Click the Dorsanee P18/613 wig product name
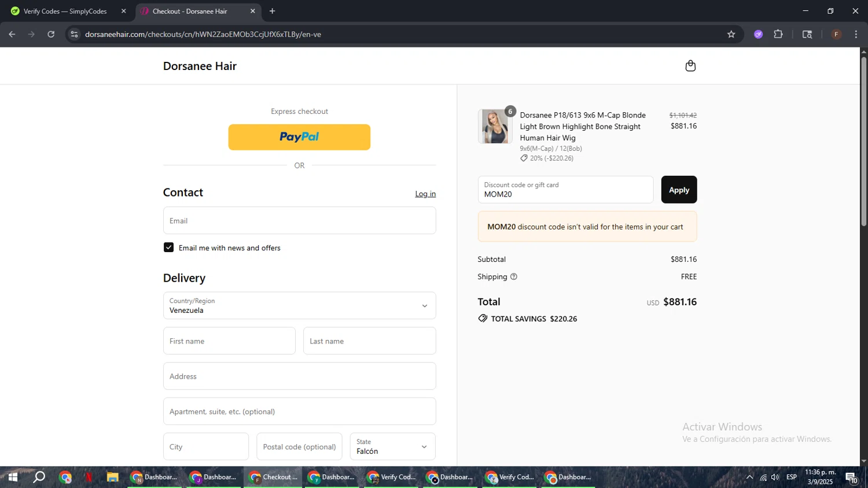The height and width of the screenshot is (488, 868). pos(583,126)
